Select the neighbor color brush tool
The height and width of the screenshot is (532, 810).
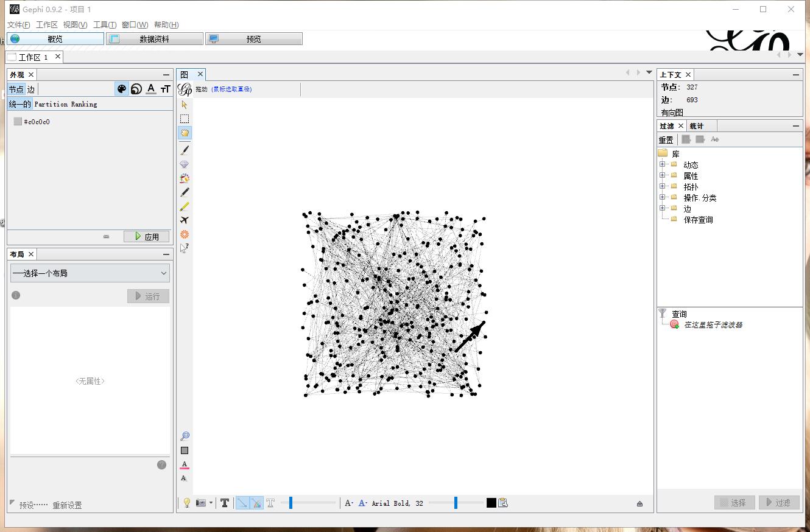pos(185,178)
